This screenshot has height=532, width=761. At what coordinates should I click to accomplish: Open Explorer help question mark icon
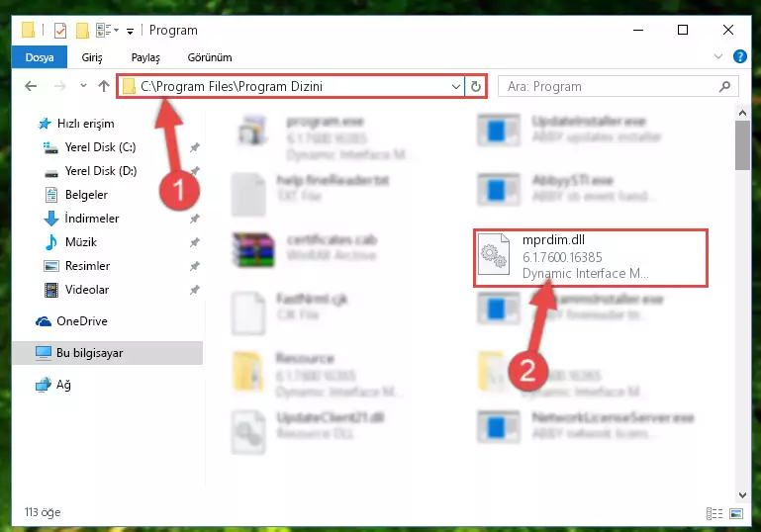click(739, 56)
